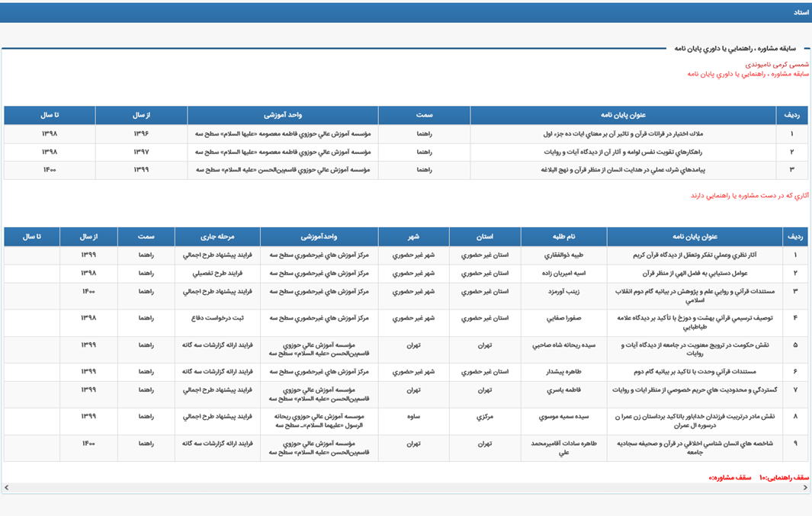Click student name طيبه ذوالفقاري
Viewport: 812px width, 516px height.
click(x=563, y=255)
